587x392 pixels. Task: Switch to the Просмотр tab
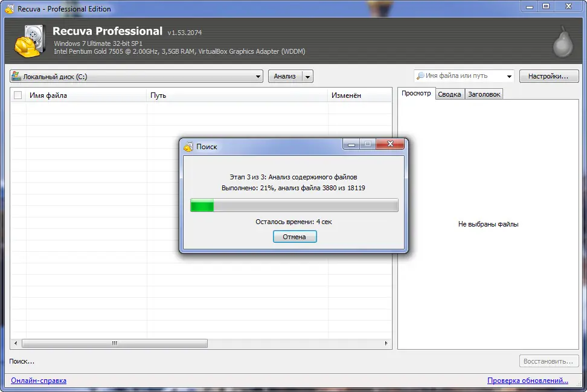[x=416, y=93]
